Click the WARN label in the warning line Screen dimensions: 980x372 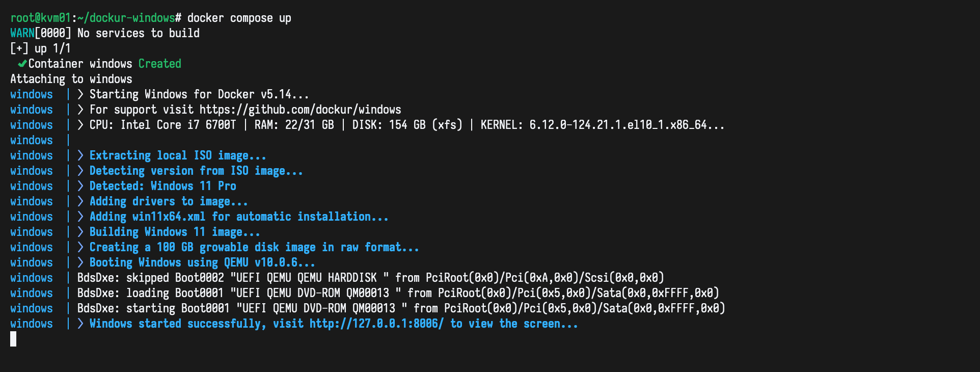point(22,33)
